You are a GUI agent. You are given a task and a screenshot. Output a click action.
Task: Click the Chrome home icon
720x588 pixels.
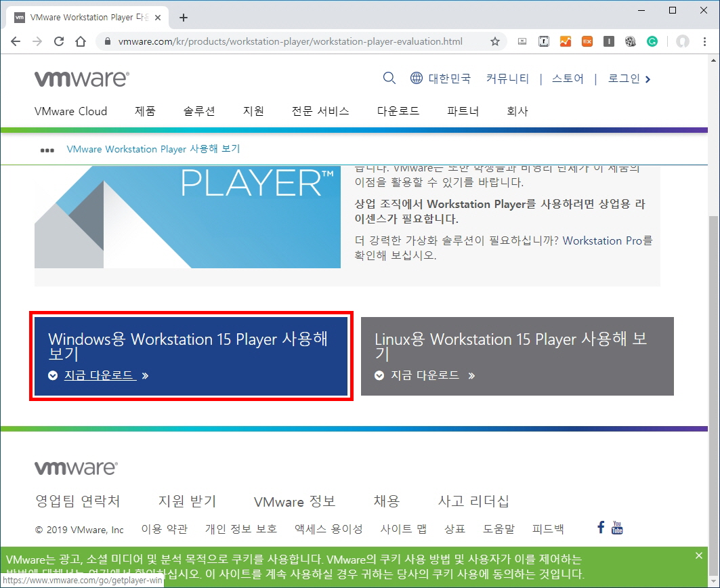[x=81, y=41]
